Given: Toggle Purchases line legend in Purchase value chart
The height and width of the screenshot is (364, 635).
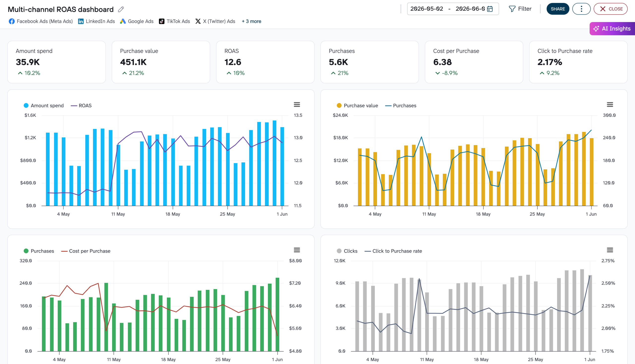Looking at the screenshot, I should [401, 106].
